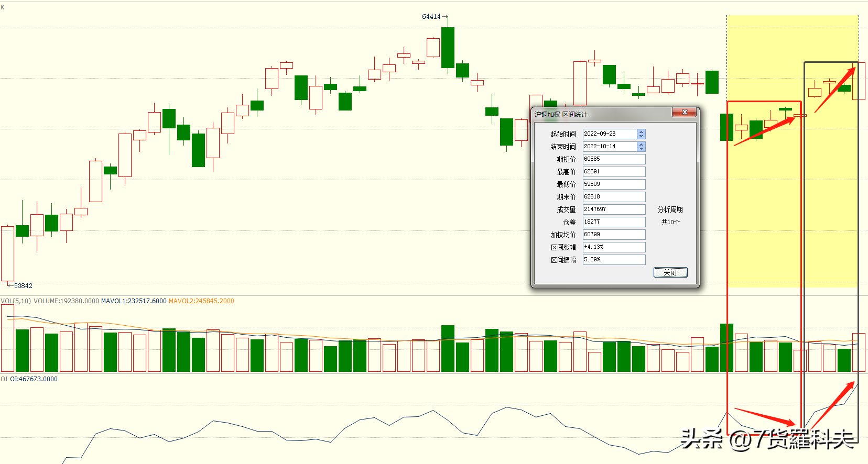Viewport: 868px width, 464px height.
Task: Click the 区间振幅 field showing 5.29%
Action: tap(614, 260)
